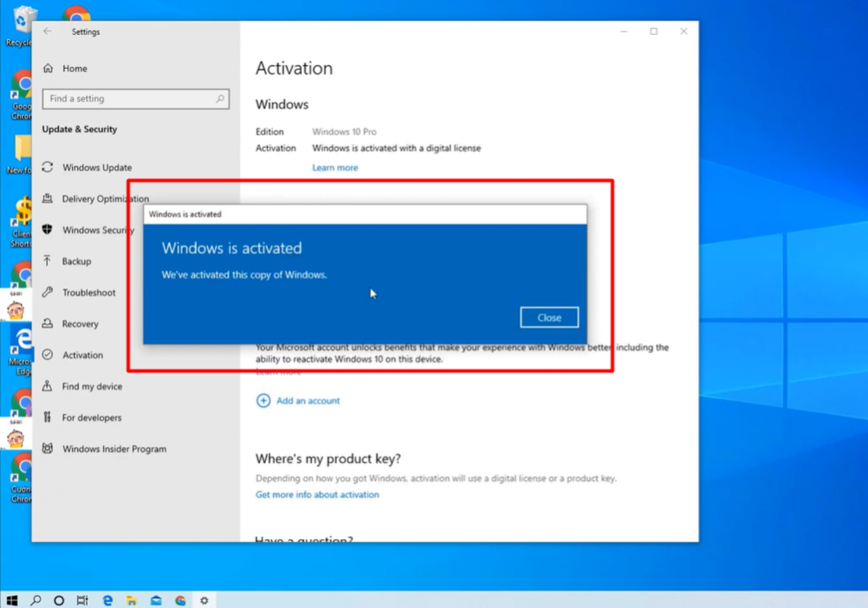The height and width of the screenshot is (608, 868).
Task: Click the Windows 10 Pro edition text
Action: [344, 132]
